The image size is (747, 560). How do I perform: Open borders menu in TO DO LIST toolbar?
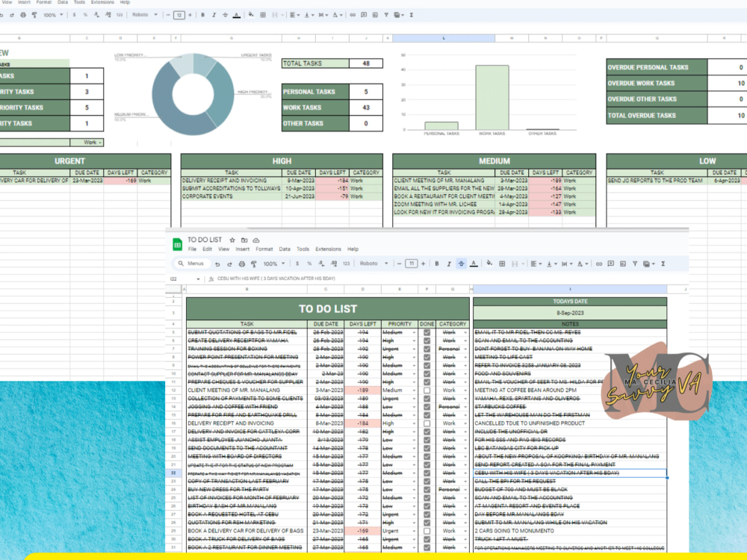coord(502,264)
